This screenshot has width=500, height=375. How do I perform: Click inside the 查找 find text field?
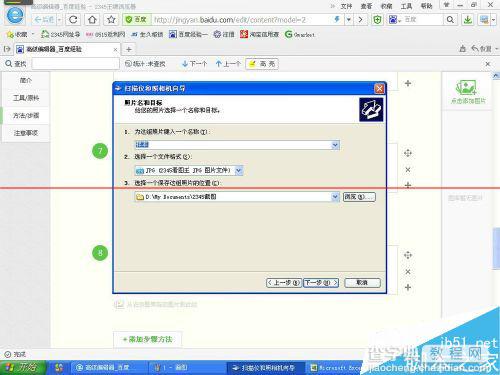click(x=75, y=63)
